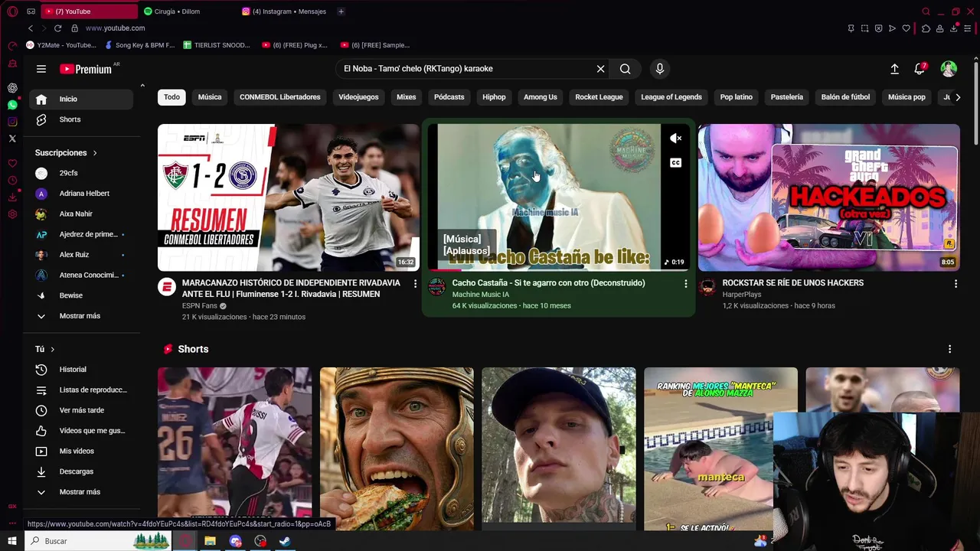Open WhatsApp in Opera sidebar
Viewport: 980px width, 551px height.
tap(12, 105)
